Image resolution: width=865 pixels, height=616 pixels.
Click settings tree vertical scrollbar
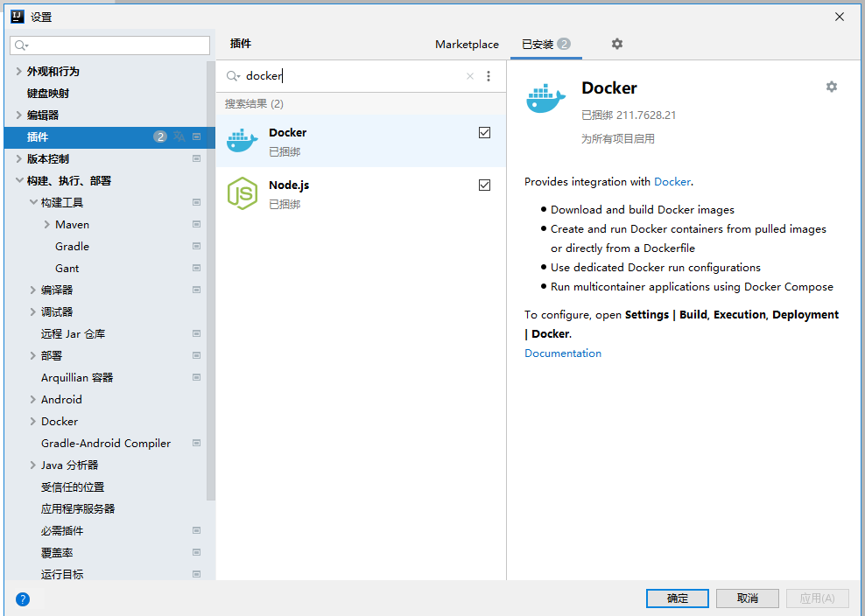[211, 280]
